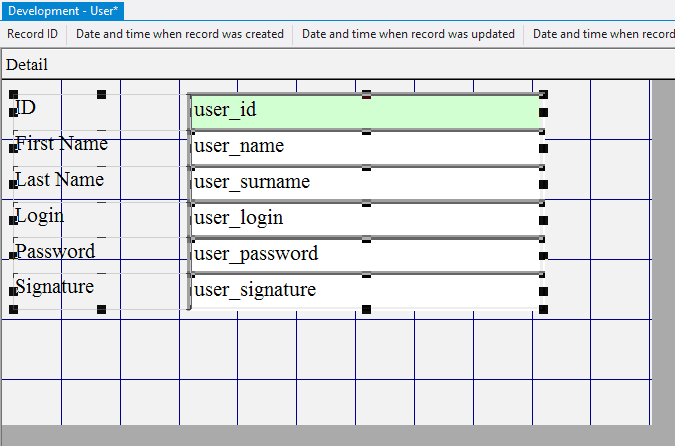
Task: Click the user_signature text box
Action: (365, 291)
